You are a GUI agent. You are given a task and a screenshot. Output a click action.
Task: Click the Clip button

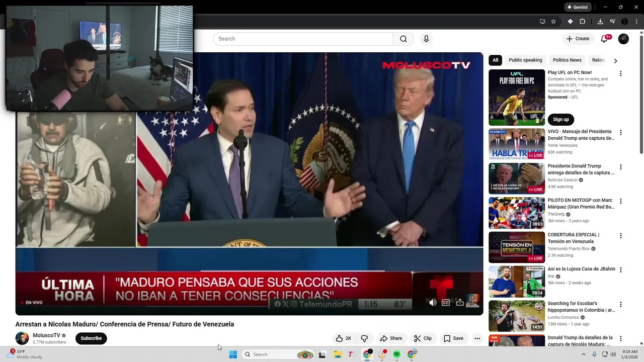click(x=423, y=338)
